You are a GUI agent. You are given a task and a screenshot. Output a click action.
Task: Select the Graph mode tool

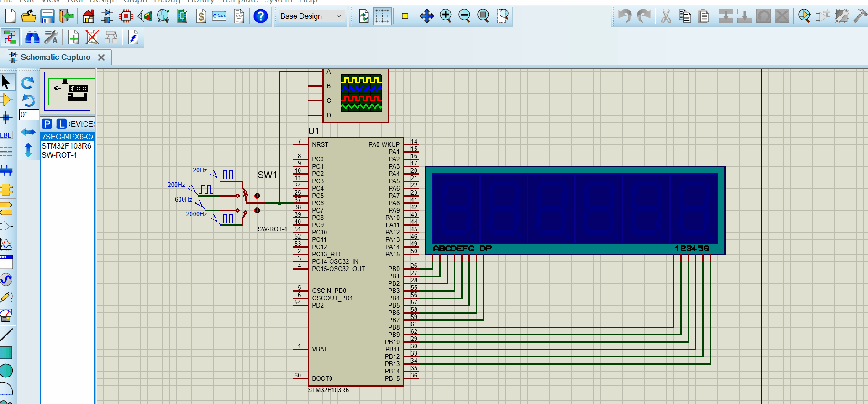[6, 244]
